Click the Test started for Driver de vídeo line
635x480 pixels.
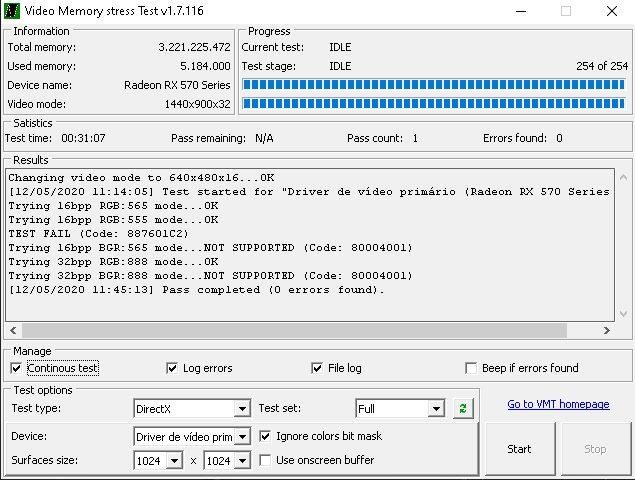pyautogui.click(x=309, y=192)
